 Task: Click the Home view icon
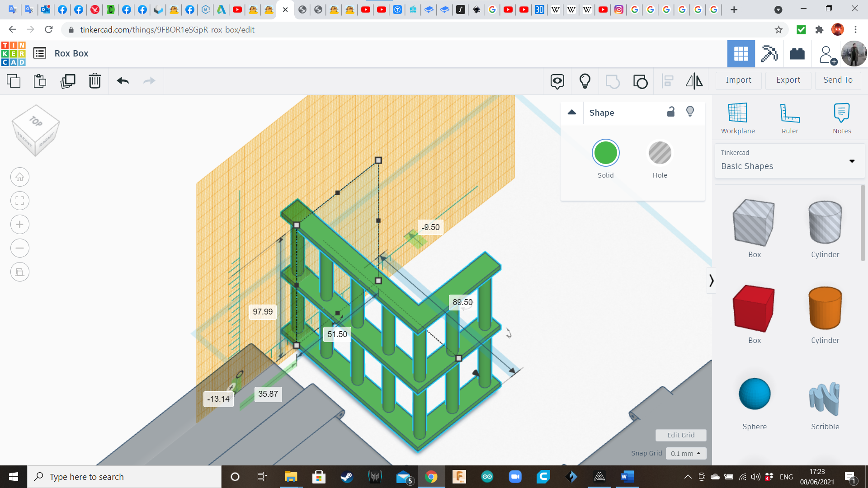pyautogui.click(x=20, y=177)
